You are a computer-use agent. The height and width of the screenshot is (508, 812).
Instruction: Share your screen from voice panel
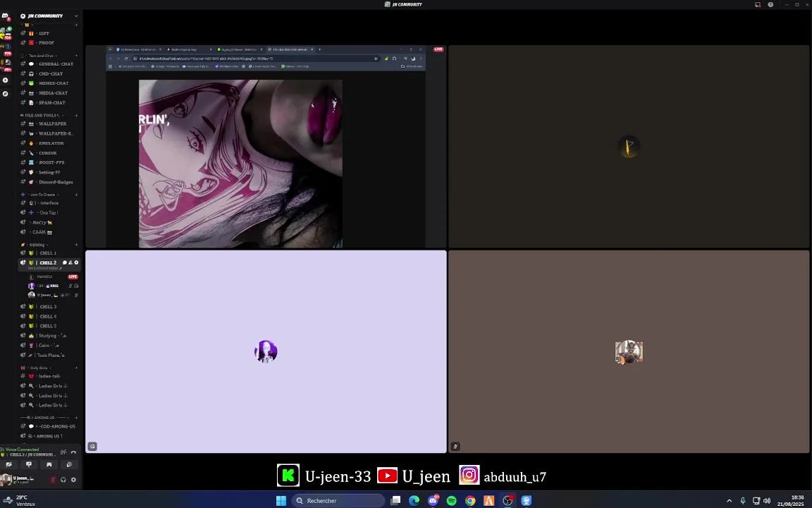click(29, 464)
